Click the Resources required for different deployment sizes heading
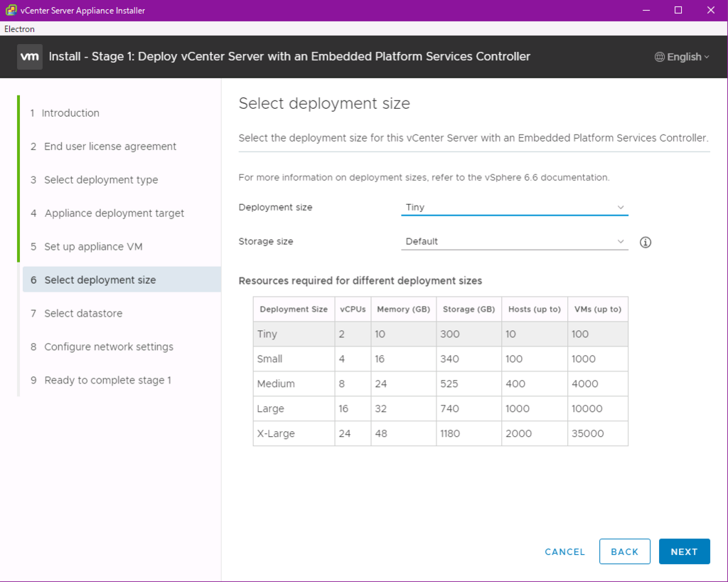This screenshot has width=728, height=582. click(x=360, y=281)
